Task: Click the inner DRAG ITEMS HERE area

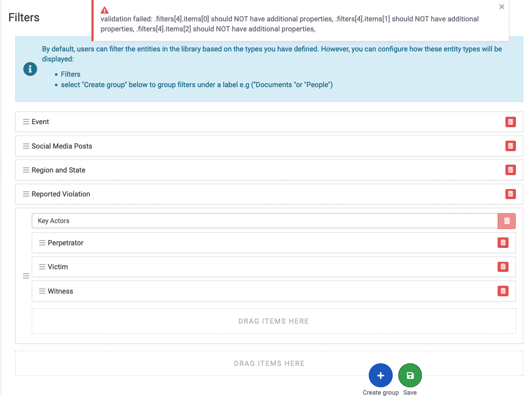Action: (273, 321)
